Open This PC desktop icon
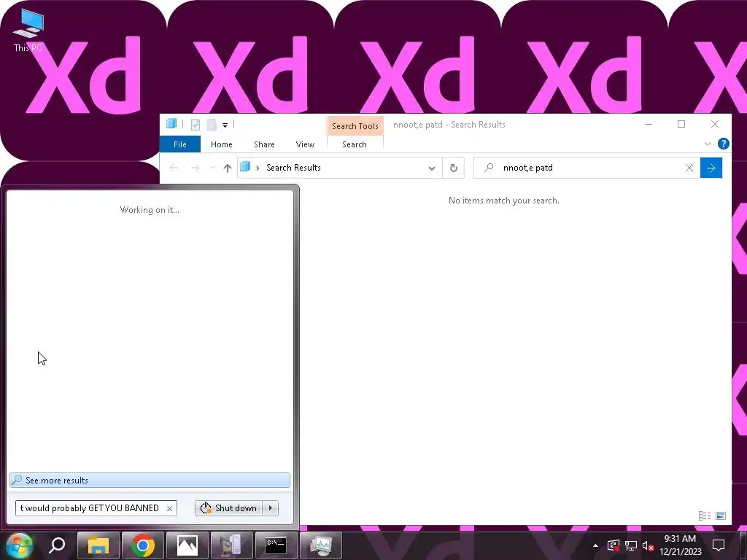The image size is (747, 560). [28, 30]
